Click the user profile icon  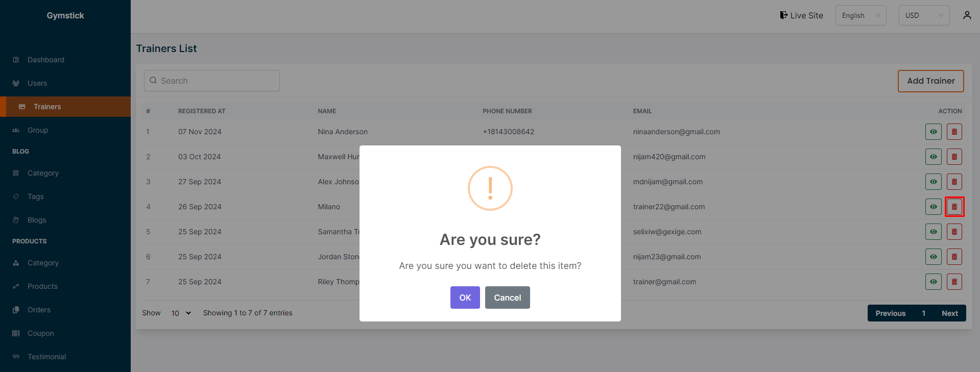tap(967, 15)
